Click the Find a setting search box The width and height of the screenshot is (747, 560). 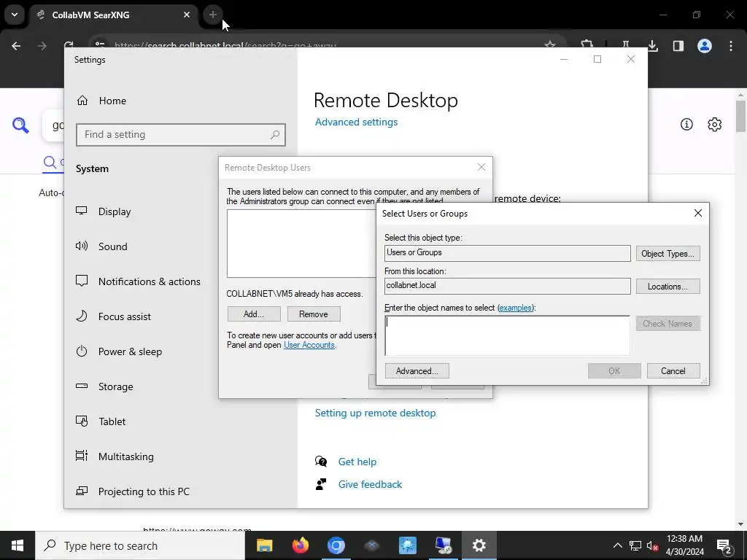181,135
